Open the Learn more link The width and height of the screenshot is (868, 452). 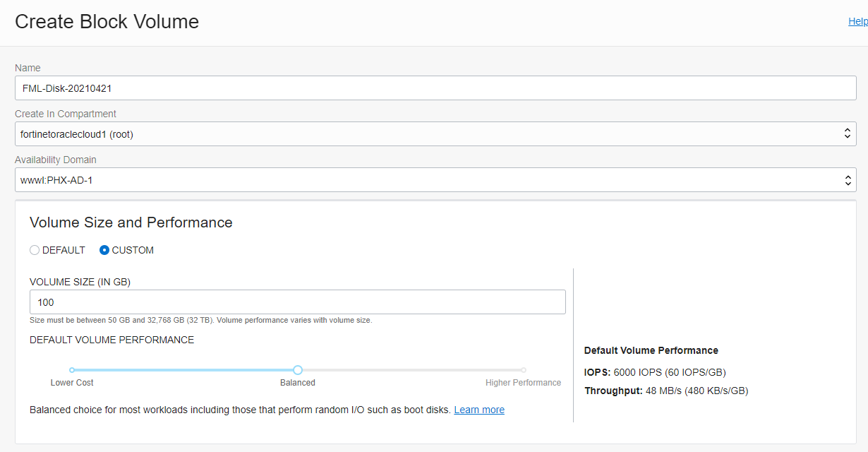point(479,410)
